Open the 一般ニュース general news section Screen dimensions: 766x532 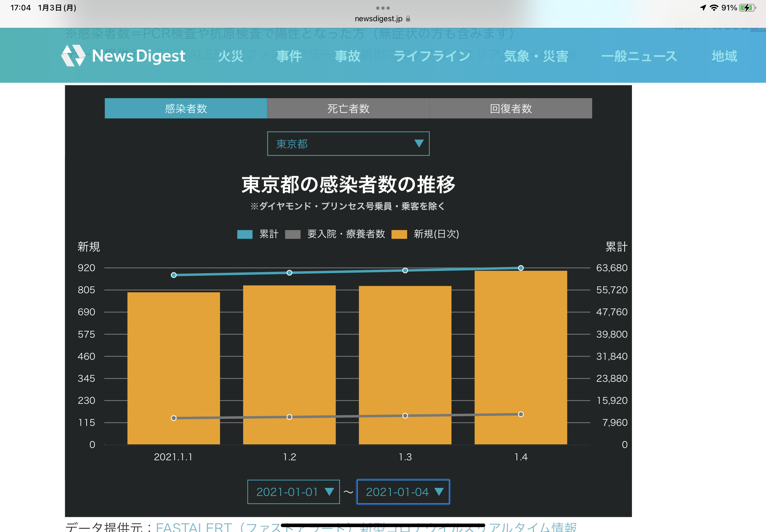(639, 56)
